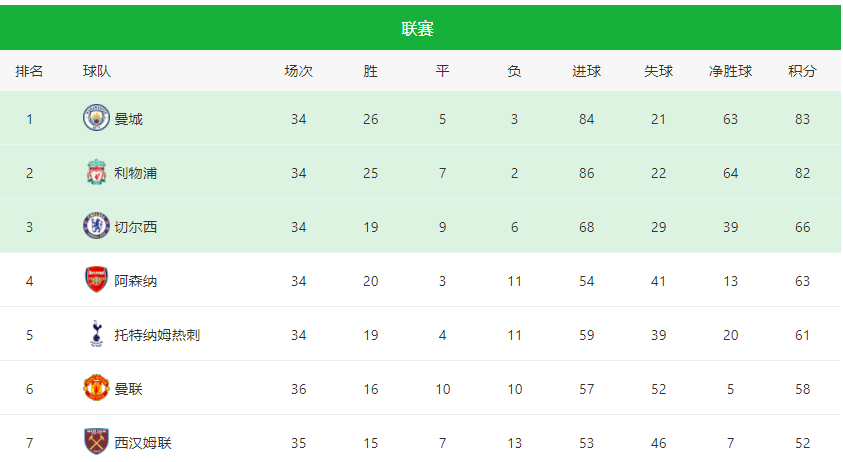Open the 托特纳姆热刺 team link

tap(156, 336)
